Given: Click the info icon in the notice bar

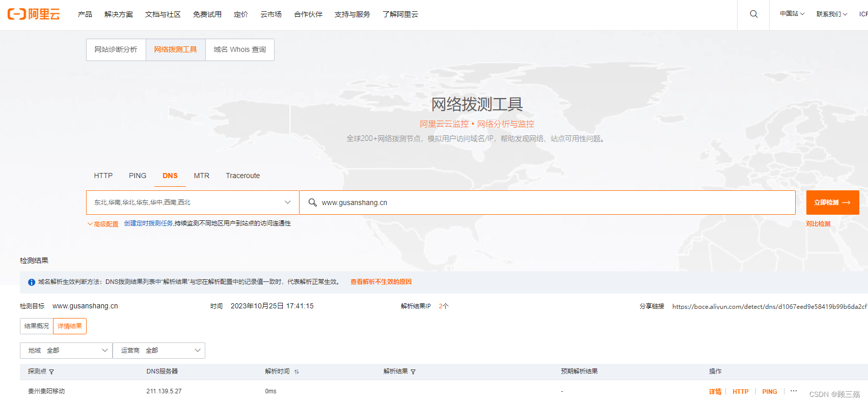Looking at the screenshot, I should (x=32, y=282).
